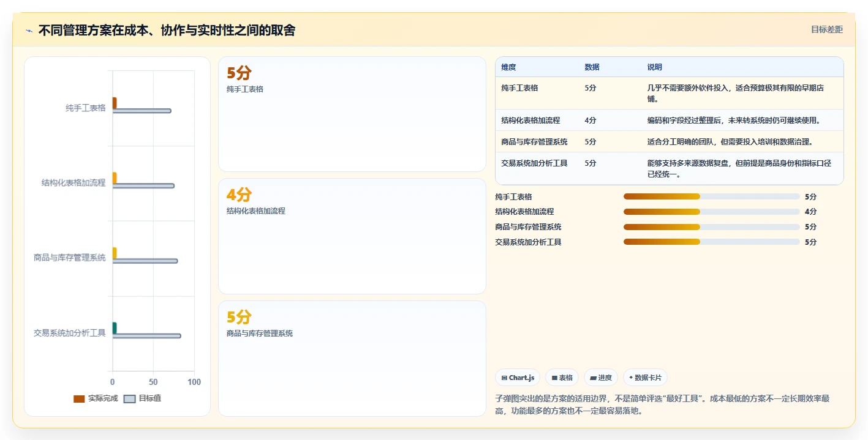Click the icon before the dashboard title
The image size is (868, 440).
coord(29,31)
